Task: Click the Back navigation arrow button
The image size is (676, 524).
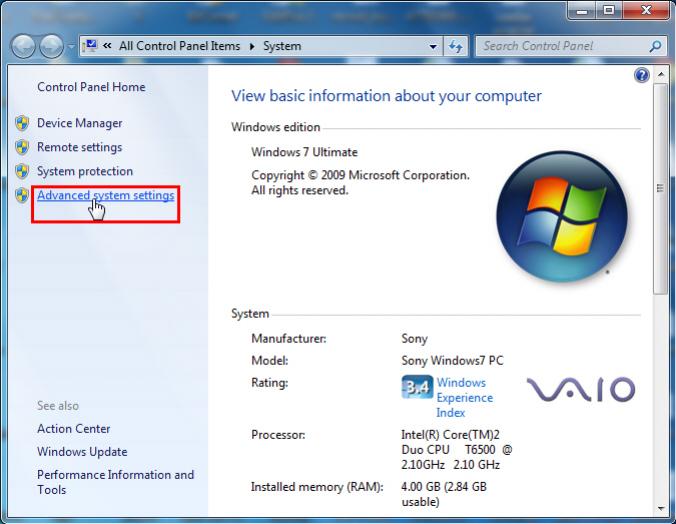Action: pos(23,46)
